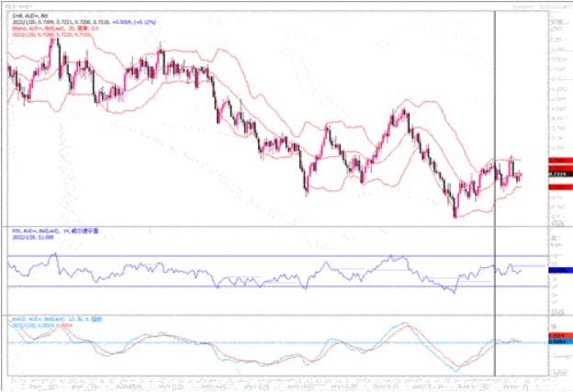Viewport: 573px width, 392px height.
Task: Select the RSI upper overbought horizontal line
Action: pyautogui.click(x=275, y=255)
